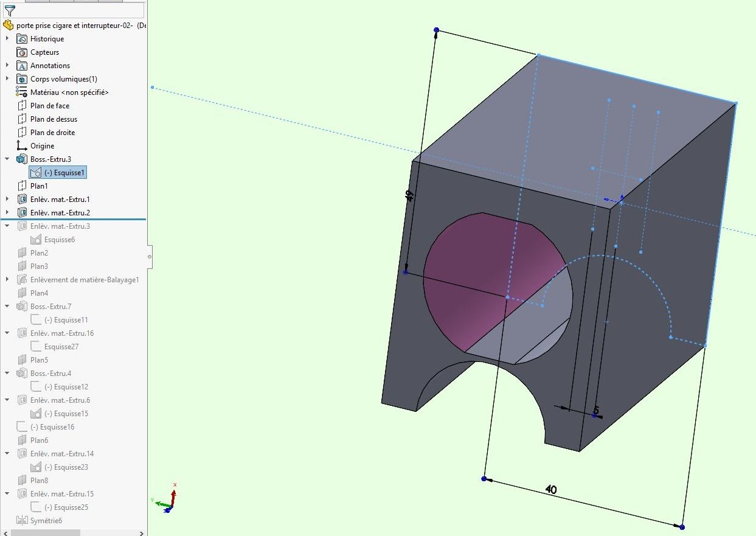This screenshot has height=536, width=756.
Task: Collapse the Boss.-Extru.3 feature
Action: (7, 159)
